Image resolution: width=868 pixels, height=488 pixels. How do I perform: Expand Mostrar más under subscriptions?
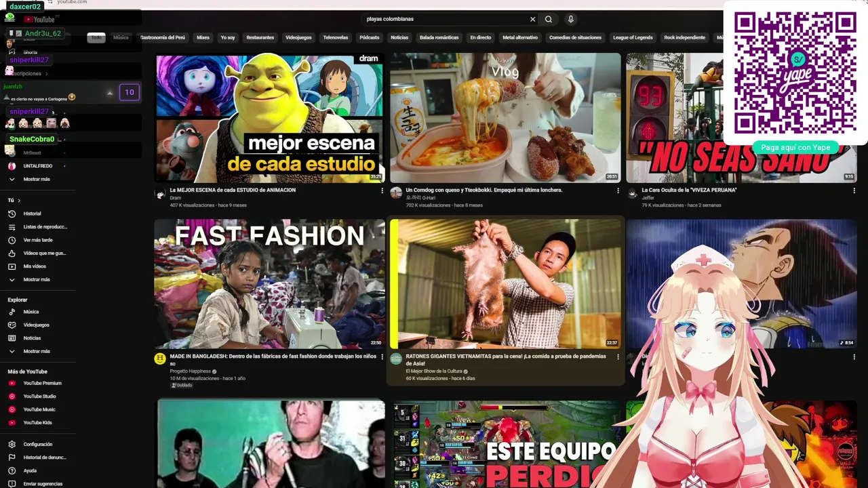point(30,179)
